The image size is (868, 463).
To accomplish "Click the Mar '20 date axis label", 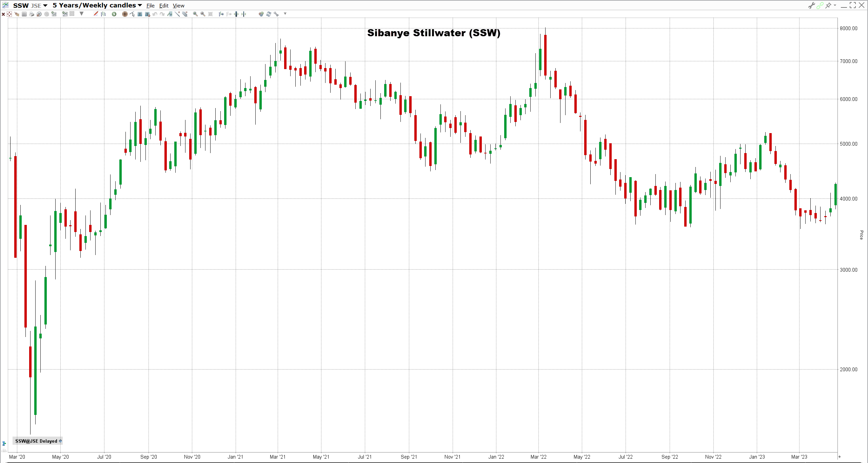I will coord(17,457).
